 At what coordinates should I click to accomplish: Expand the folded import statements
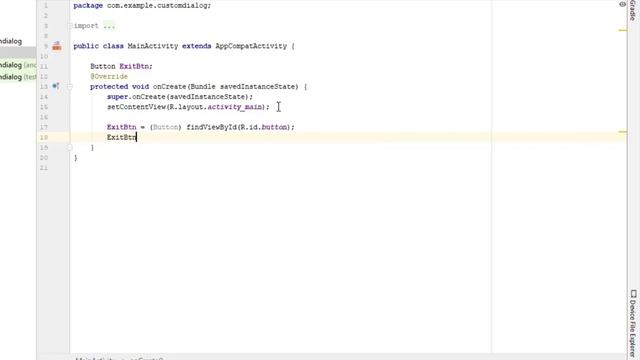tap(69, 26)
